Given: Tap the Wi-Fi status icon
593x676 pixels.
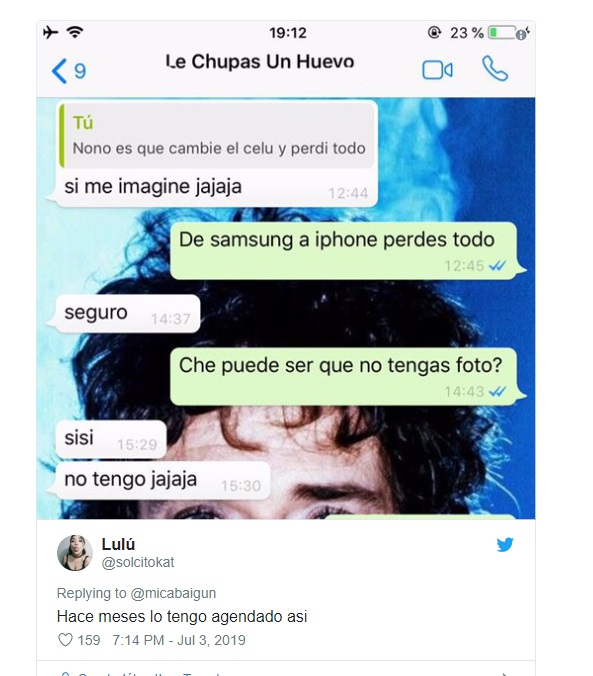Looking at the screenshot, I should pyautogui.click(x=75, y=32).
